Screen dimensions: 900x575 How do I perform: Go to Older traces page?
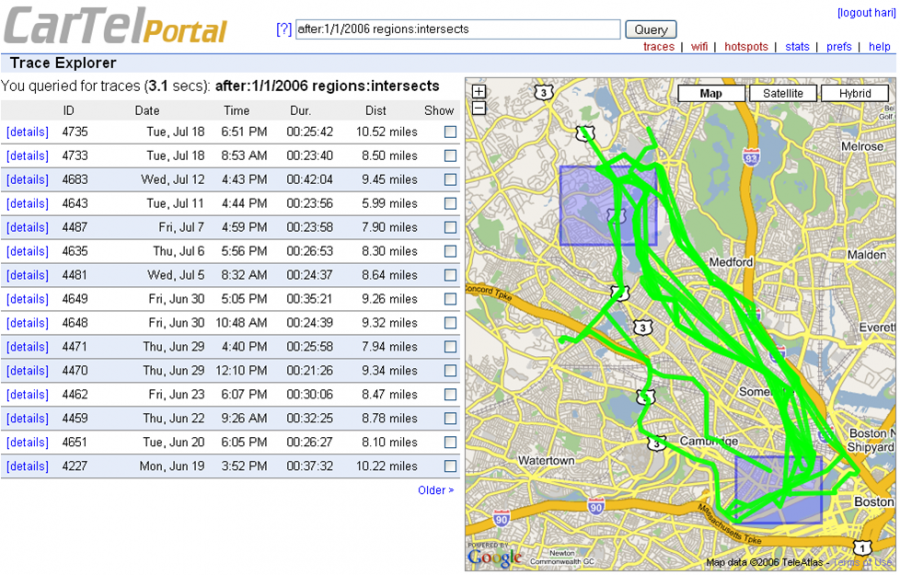[x=436, y=491]
